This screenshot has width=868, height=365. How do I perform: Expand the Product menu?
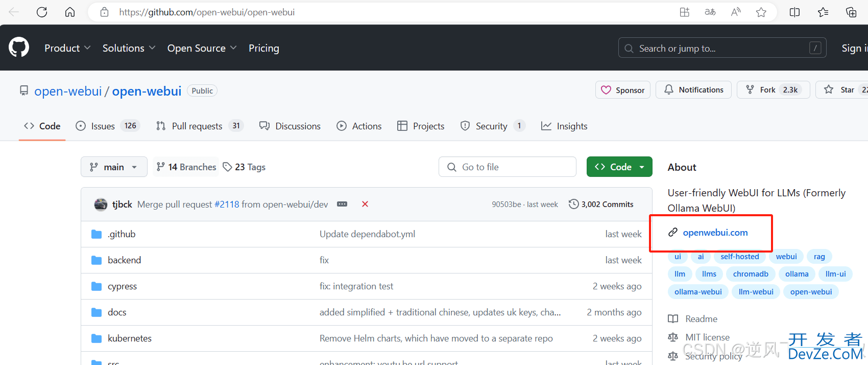[x=67, y=48]
